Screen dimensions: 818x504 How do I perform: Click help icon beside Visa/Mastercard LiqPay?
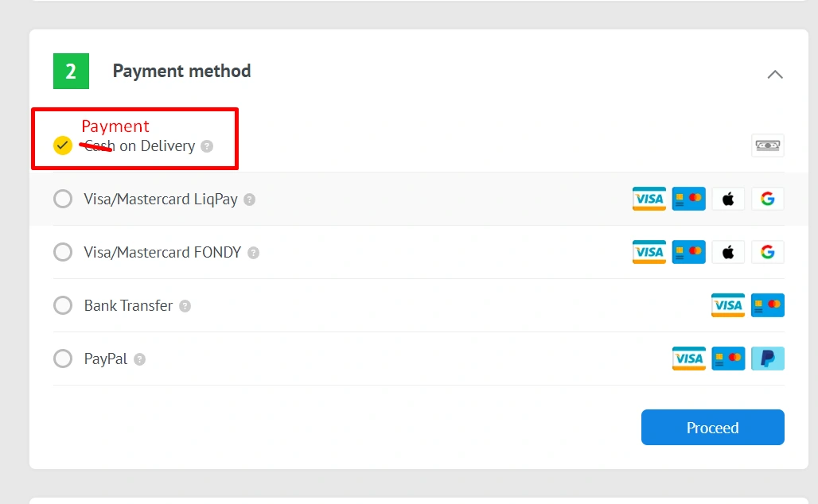click(249, 200)
